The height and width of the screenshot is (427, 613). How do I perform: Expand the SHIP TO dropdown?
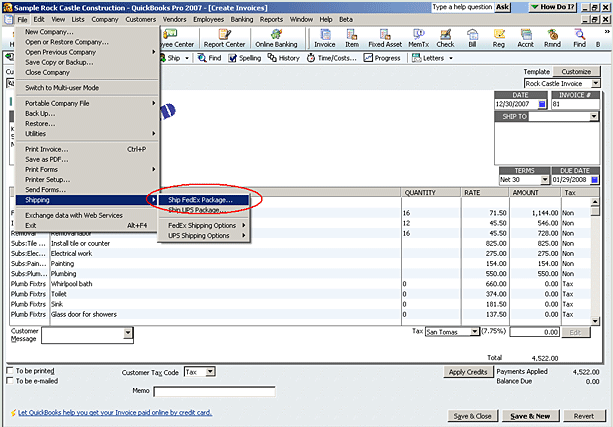coord(594,116)
